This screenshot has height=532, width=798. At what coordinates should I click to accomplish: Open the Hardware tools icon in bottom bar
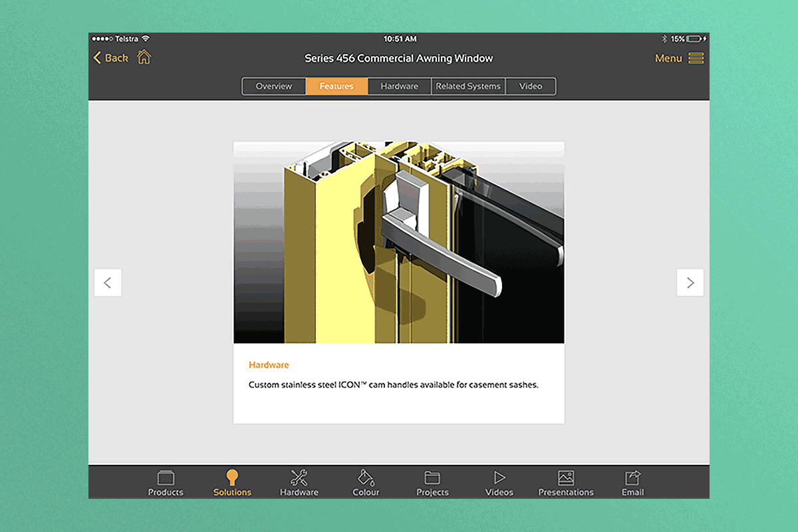tap(299, 477)
